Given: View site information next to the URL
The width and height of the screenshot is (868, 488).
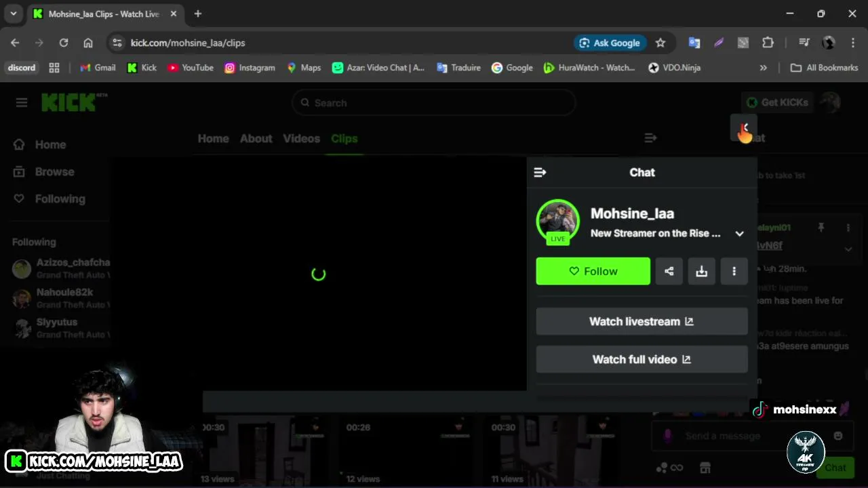Looking at the screenshot, I should pos(117,43).
